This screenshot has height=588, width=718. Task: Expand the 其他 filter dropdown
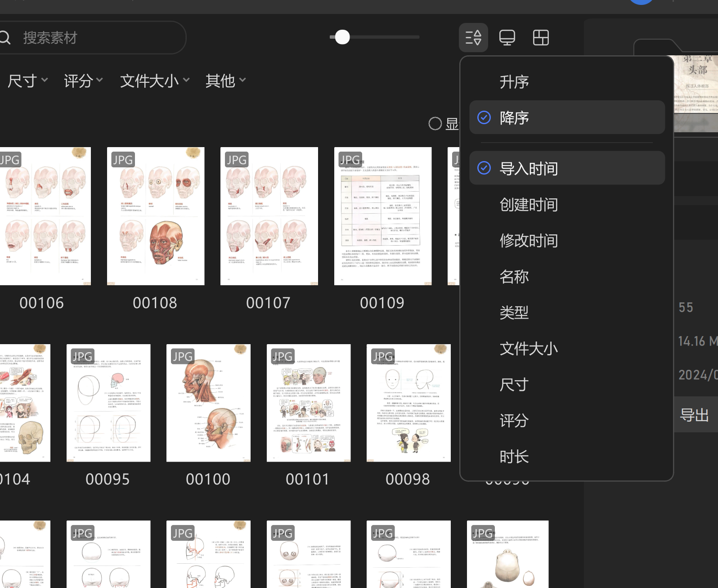[225, 81]
